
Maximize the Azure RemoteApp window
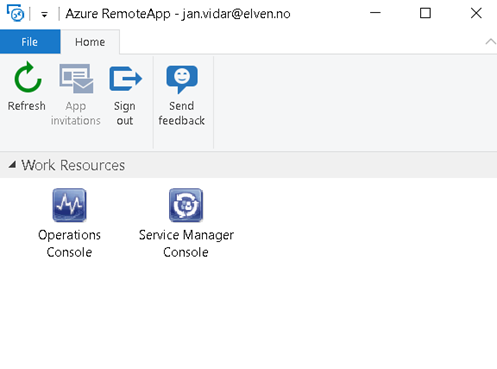[425, 13]
